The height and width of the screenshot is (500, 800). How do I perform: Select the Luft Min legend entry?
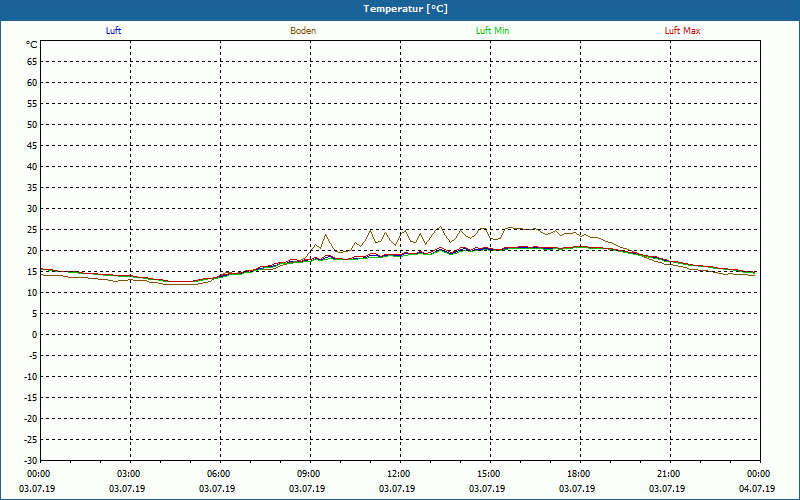492,31
